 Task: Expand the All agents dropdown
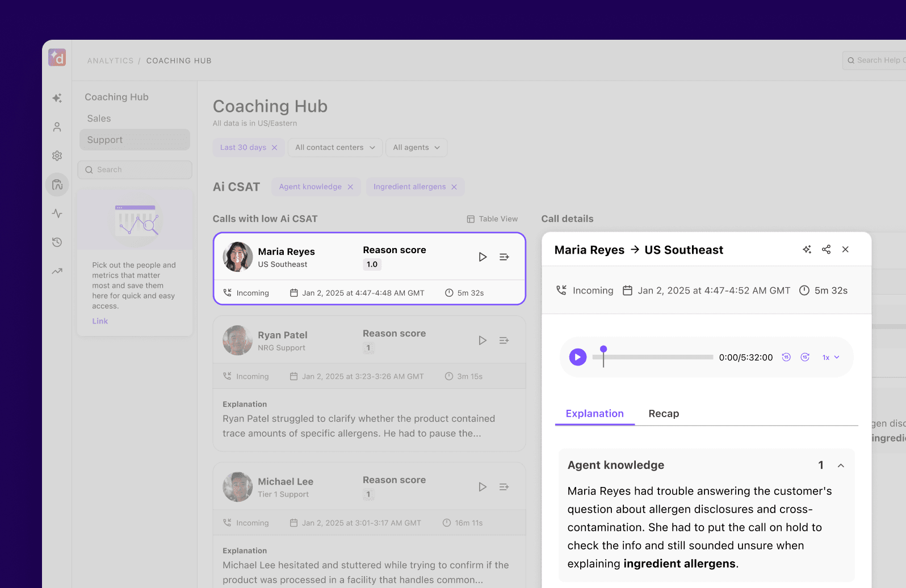(x=416, y=148)
